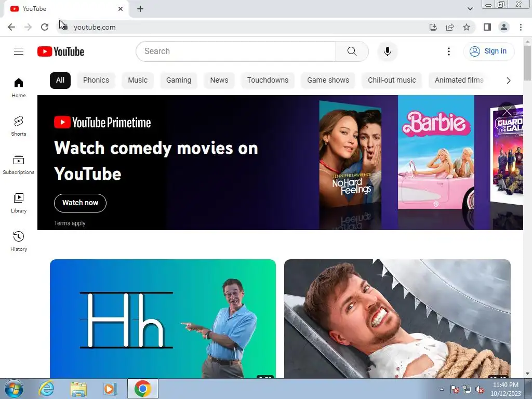Viewport: 532px width, 399px height.
Task: Select the Music chip
Action: coord(138,81)
